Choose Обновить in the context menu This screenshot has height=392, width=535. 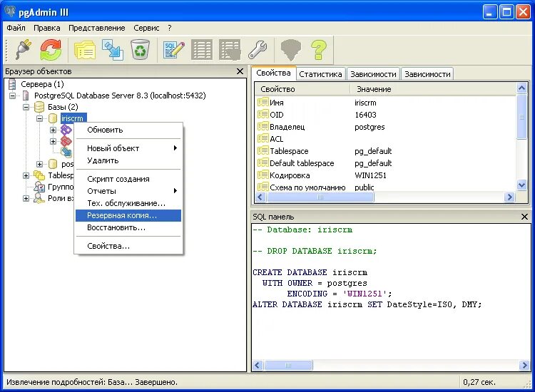128,130
